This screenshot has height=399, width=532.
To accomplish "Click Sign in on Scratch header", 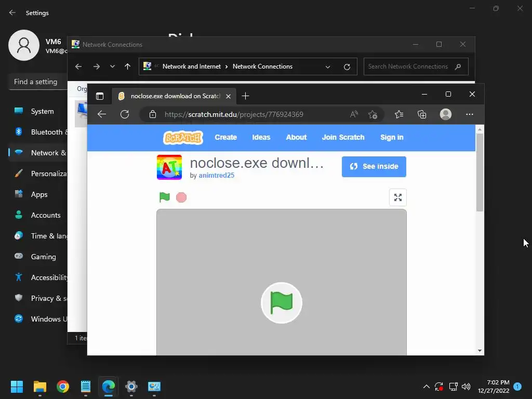I will (392, 137).
